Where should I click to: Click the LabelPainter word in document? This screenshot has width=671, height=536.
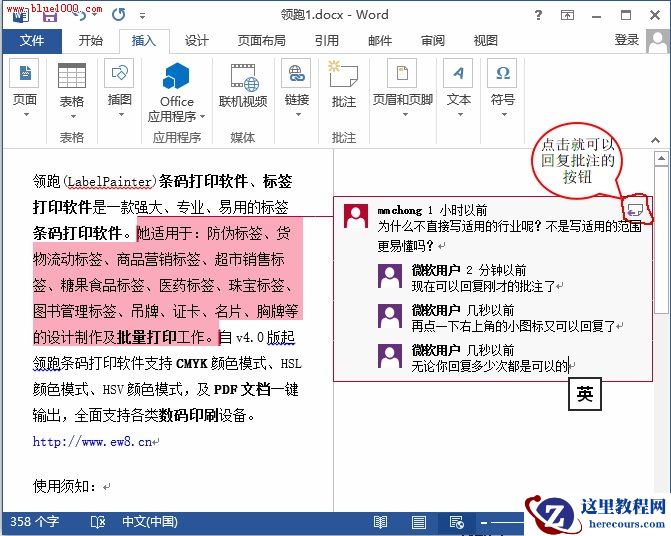(x=110, y=182)
